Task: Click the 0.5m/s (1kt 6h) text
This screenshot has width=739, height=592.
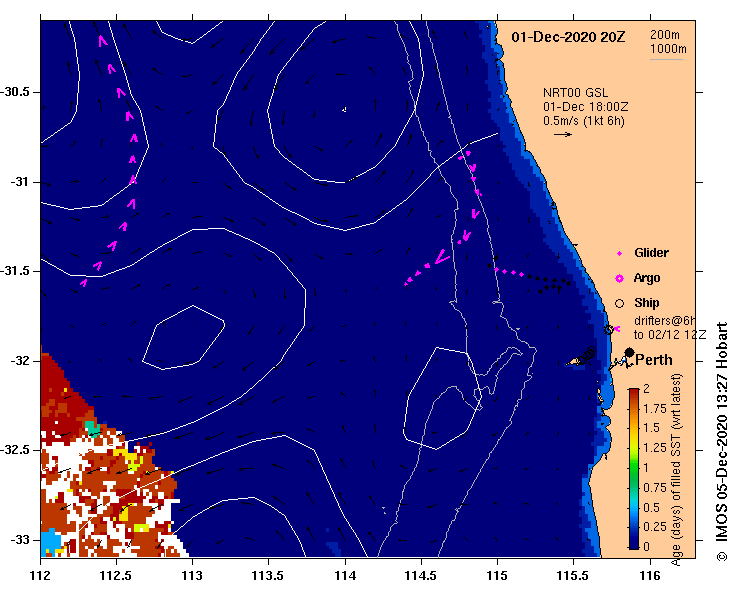Action: pyautogui.click(x=583, y=121)
